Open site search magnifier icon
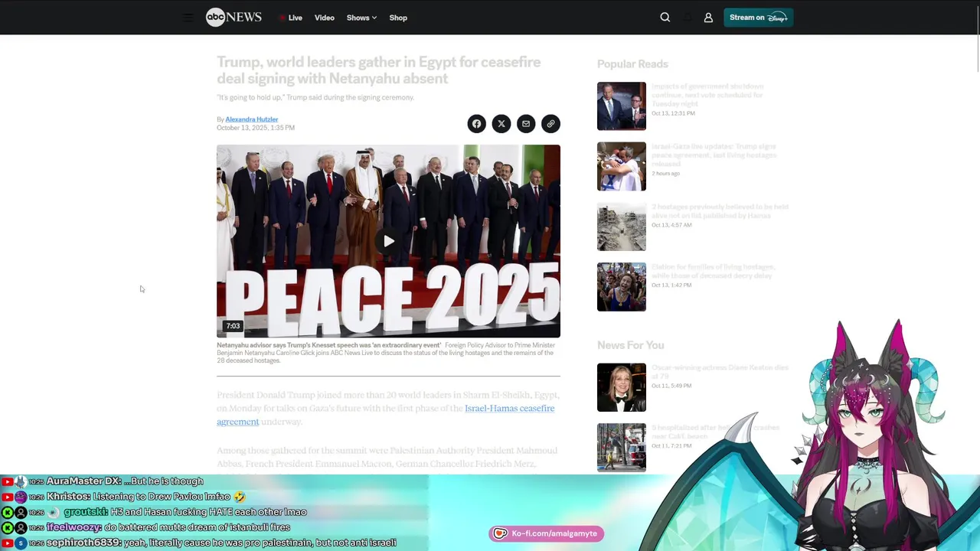 665,18
